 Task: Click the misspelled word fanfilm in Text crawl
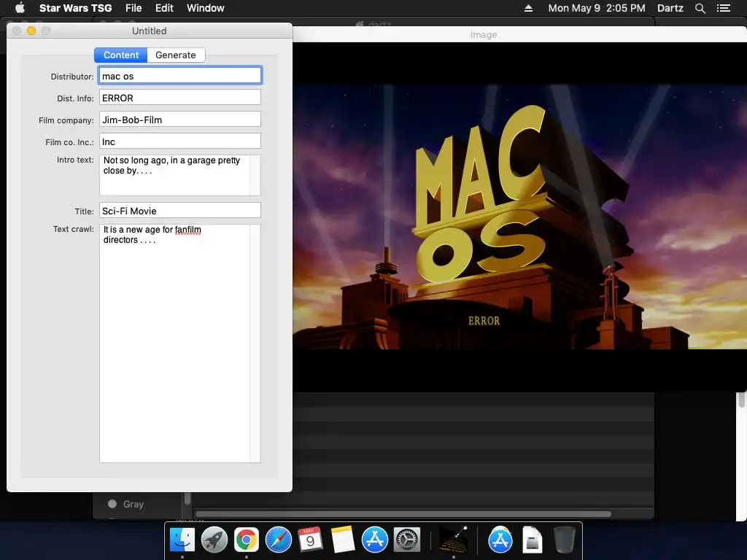click(187, 230)
